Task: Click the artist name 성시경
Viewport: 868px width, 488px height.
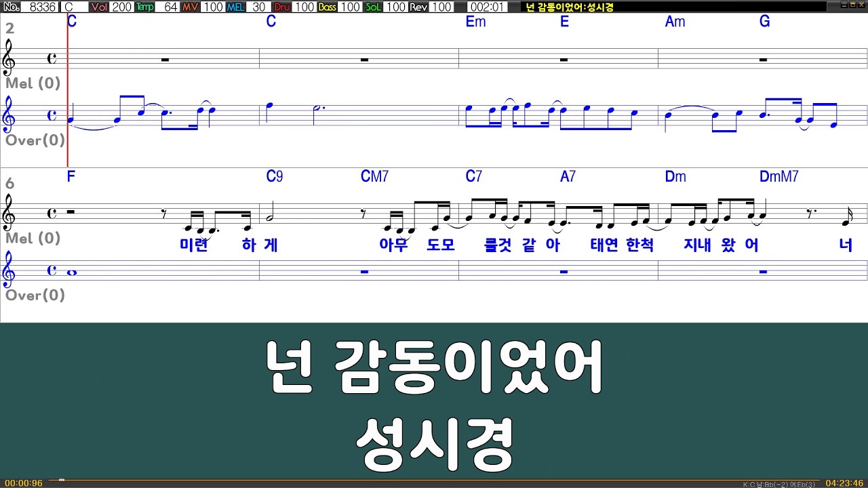Action: [x=434, y=444]
